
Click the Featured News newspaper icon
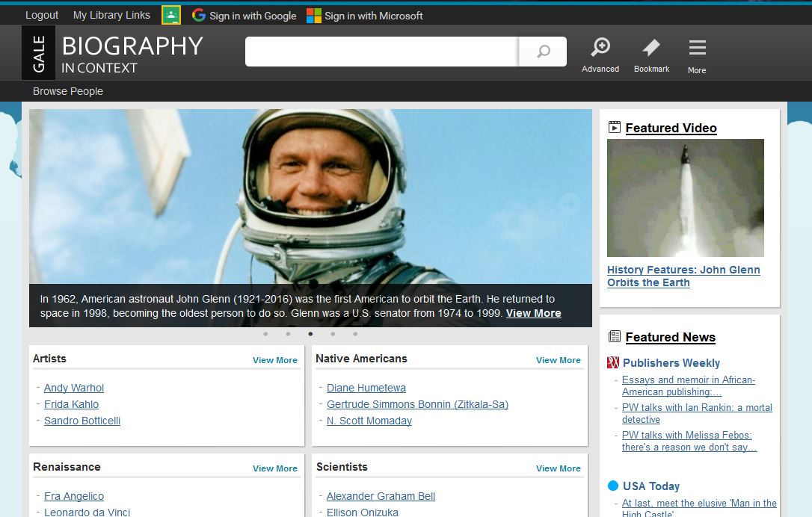[x=614, y=336]
